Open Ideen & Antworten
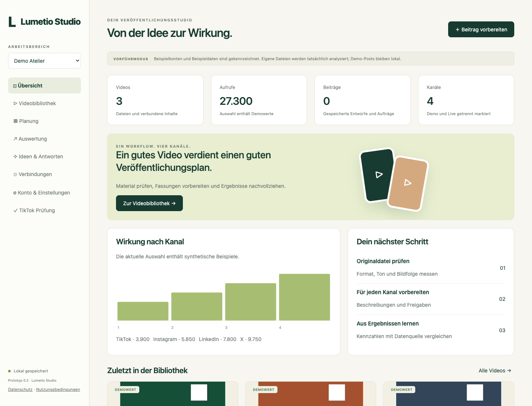This screenshot has height=406, width=532. tap(44, 156)
